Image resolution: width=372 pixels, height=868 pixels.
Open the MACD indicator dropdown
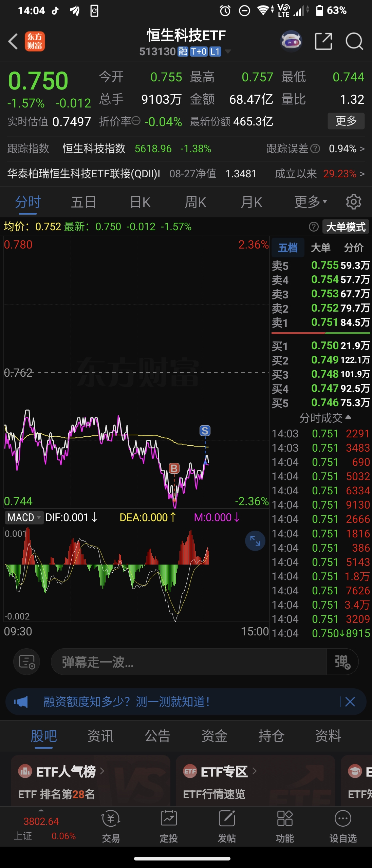(x=24, y=517)
